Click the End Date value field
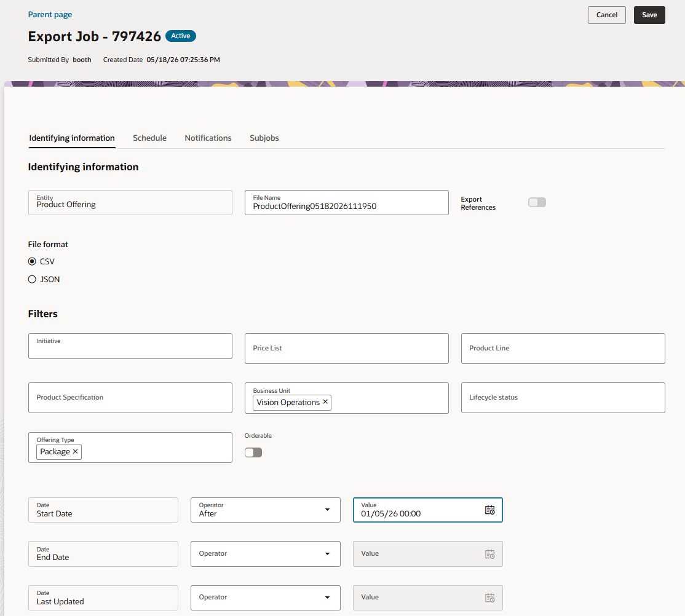This screenshot has width=685, height=616. click(x=428, y=554)
